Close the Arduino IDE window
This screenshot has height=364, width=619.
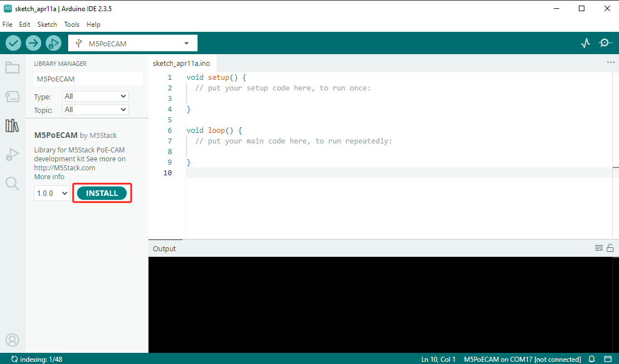tap(607, 8)
